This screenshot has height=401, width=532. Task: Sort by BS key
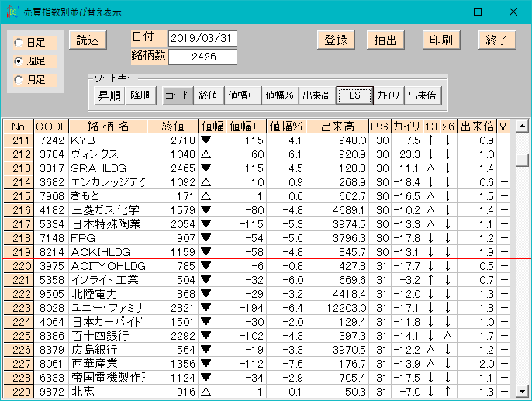[354, 95]
